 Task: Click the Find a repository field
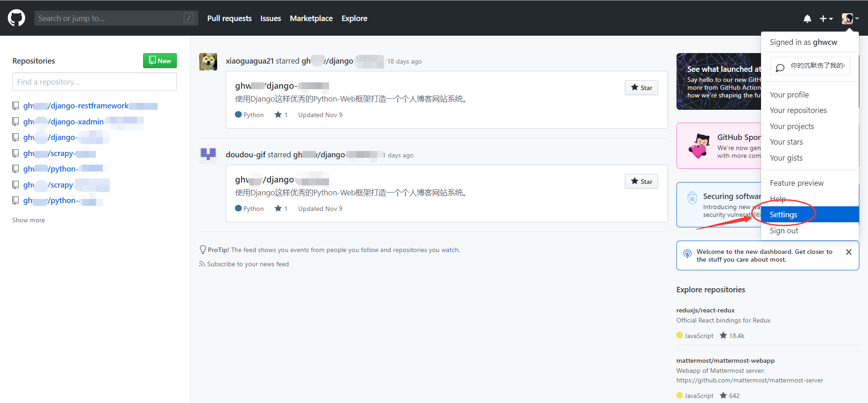click(95, 82)
